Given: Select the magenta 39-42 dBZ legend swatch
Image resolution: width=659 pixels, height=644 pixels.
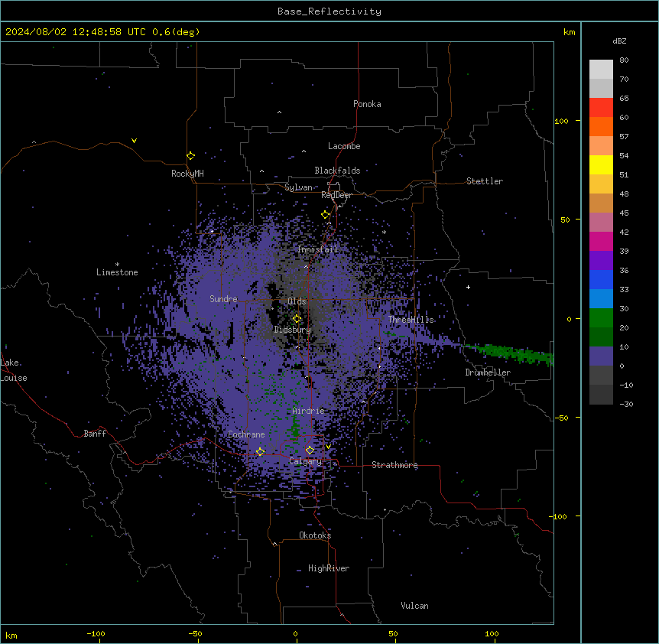Looking at the screenshot, I should 601,241.
